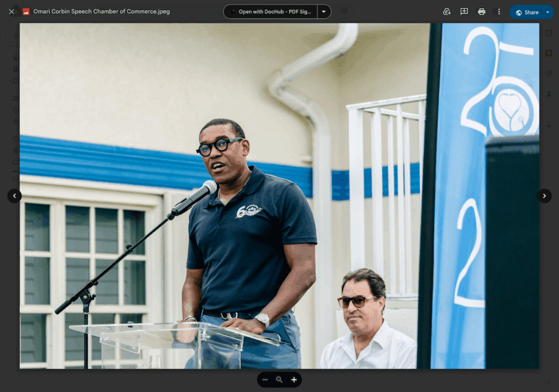Zoom out using the minus button

[265, 380]
